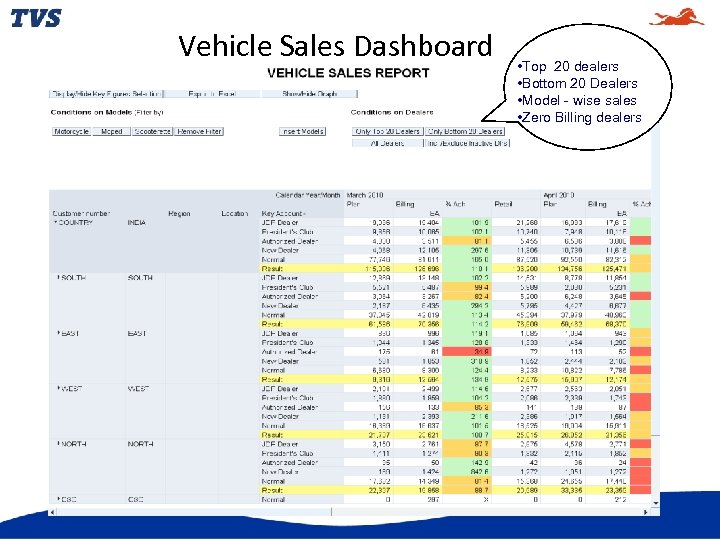Click JDP Dealer in the COUNTRY group
The height and width of the screenshot is (540, 720).
(x=280, y=223)
